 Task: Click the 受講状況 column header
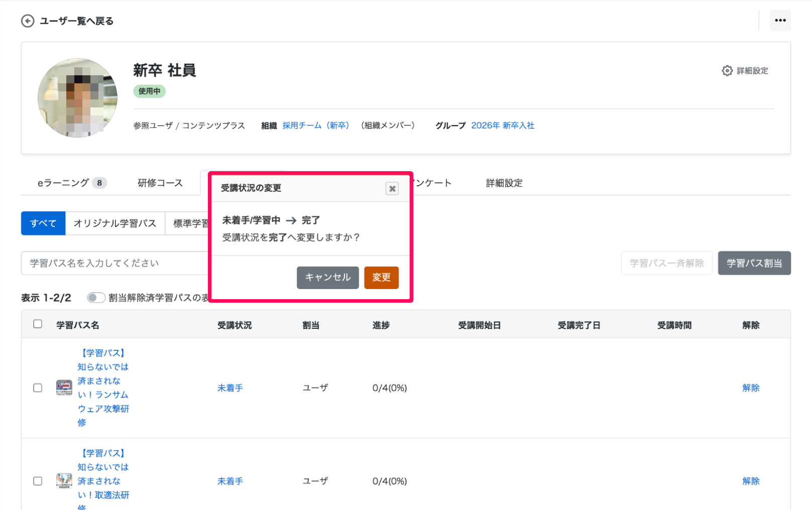(235, 325)
